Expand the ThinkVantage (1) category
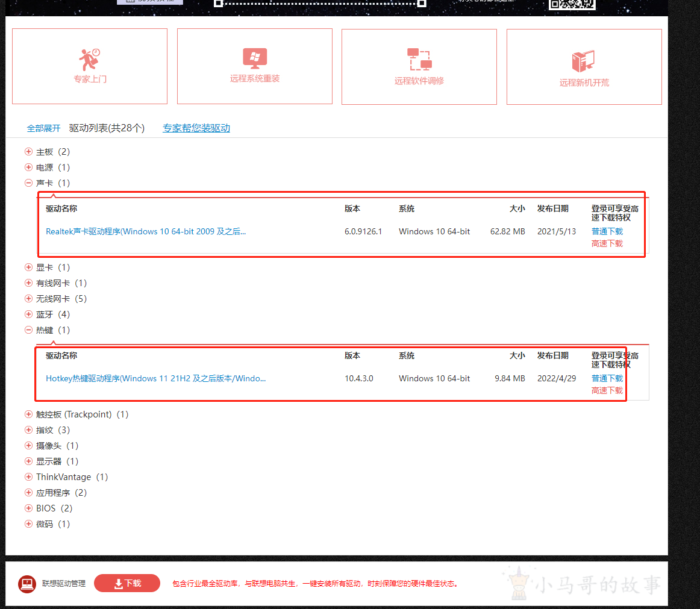This screenshot has width=700, height=609. point(28,477)
